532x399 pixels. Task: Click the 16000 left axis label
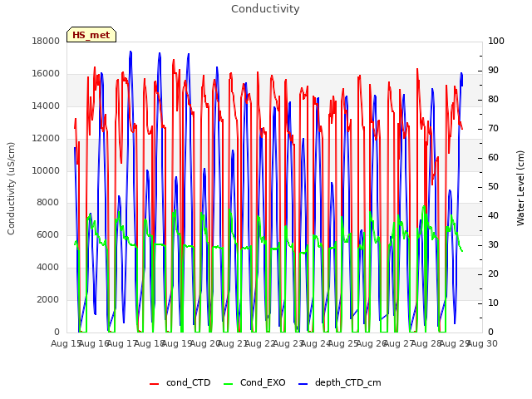[x=46, y=74]
